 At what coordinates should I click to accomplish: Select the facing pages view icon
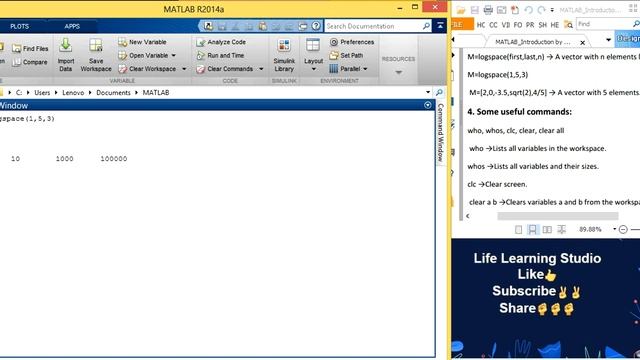(x=547, y=230)
